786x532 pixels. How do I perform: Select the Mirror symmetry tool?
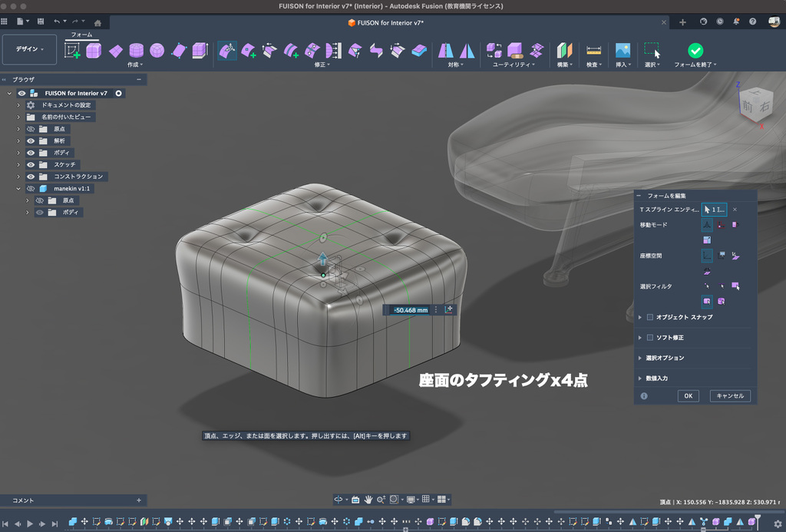pos(446,51)
